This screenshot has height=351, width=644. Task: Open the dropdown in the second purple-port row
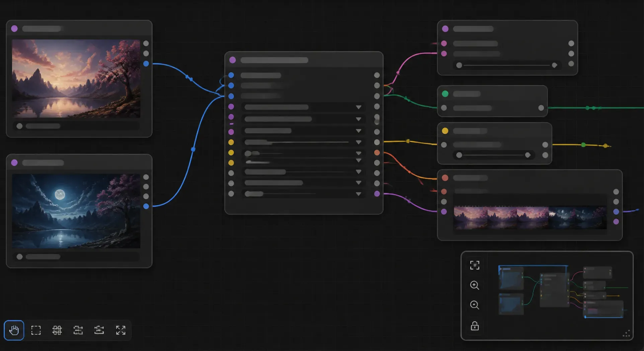click(x=358, y=119)
